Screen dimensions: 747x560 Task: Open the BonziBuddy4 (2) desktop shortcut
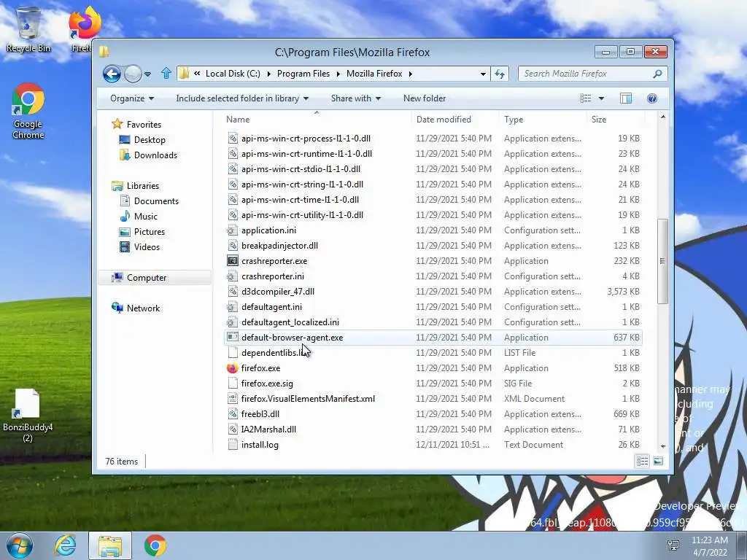pos(28,416)
